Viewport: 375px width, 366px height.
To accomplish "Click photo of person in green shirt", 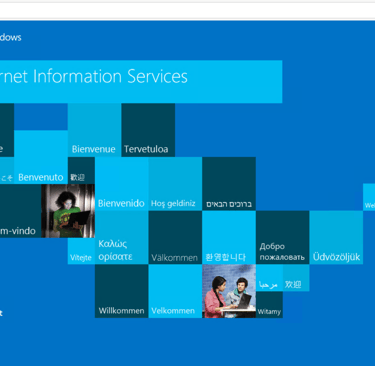I will (x=68, y=211).
